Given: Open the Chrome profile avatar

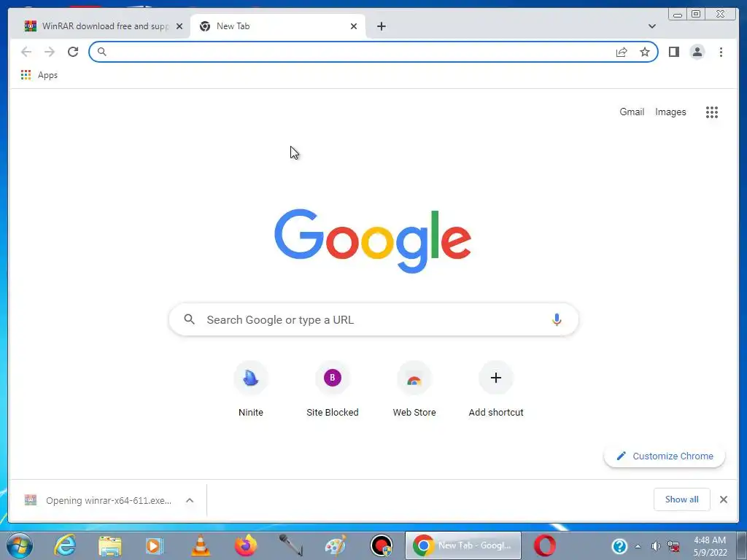Looking at the screenshot, I should point(697,52).
